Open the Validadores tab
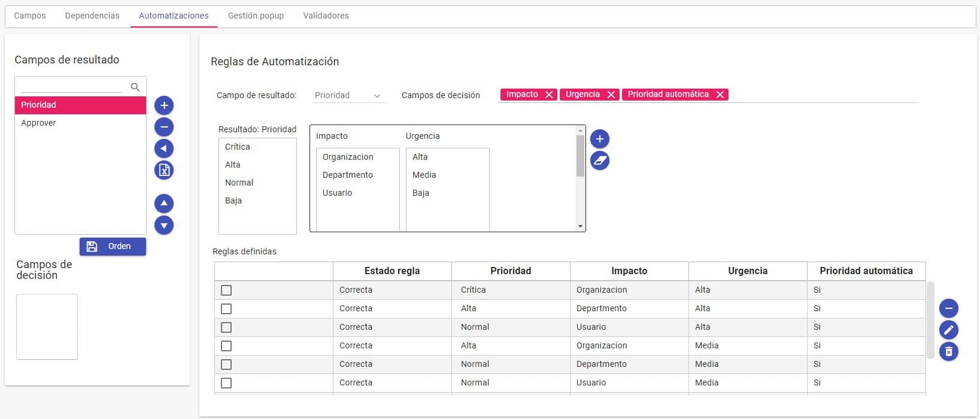The height and width of the screenshot is (419, 980). (x=326, y=16)
